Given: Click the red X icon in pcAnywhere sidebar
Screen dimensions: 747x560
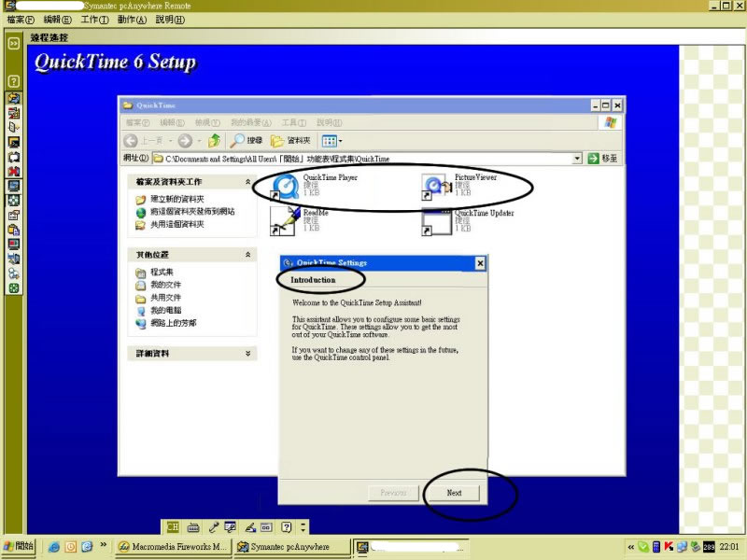Looking at the screenshot, I should click(14, 172).
